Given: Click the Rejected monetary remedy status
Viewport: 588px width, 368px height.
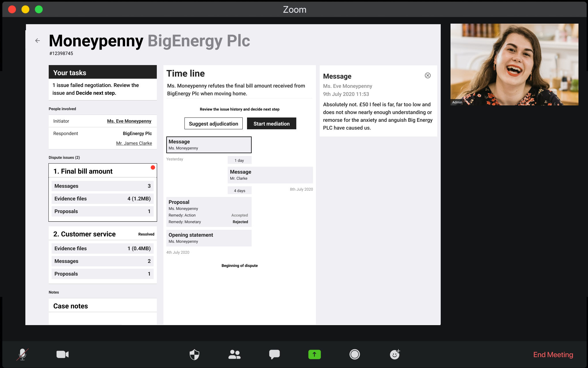Looking at the screenshot, I should click(240, 222).
